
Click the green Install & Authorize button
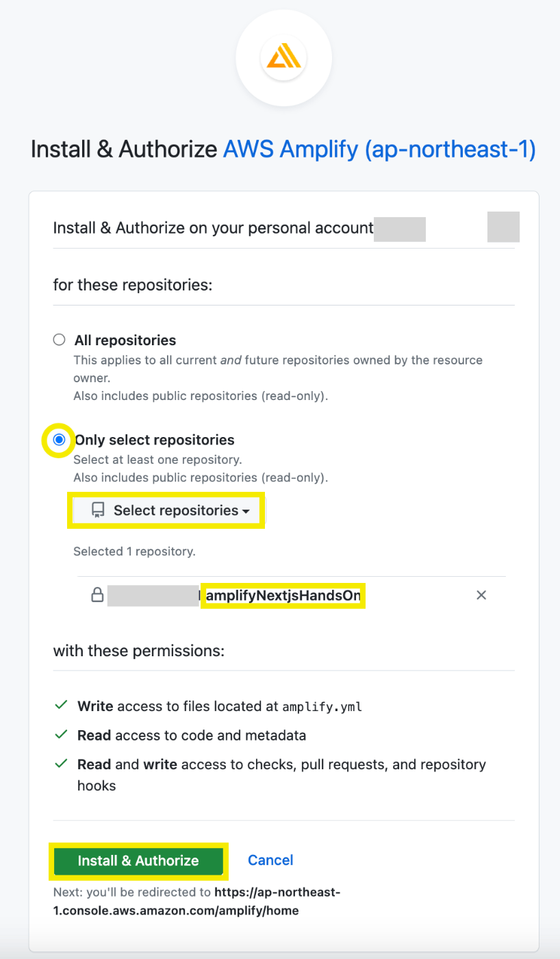coord(138,861)
